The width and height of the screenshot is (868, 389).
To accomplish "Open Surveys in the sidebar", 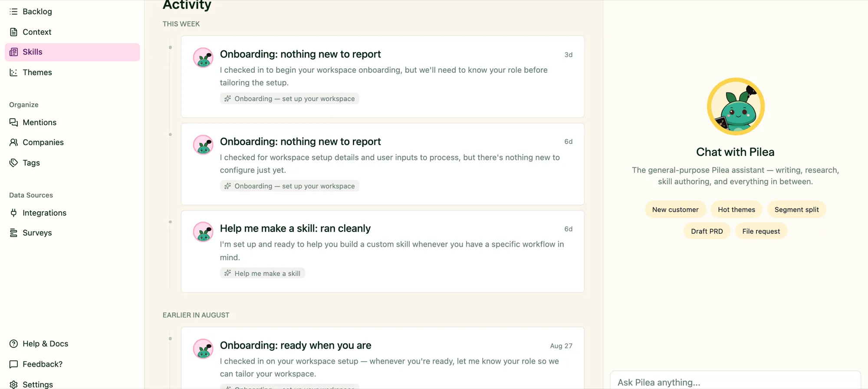I will [72, 233].
